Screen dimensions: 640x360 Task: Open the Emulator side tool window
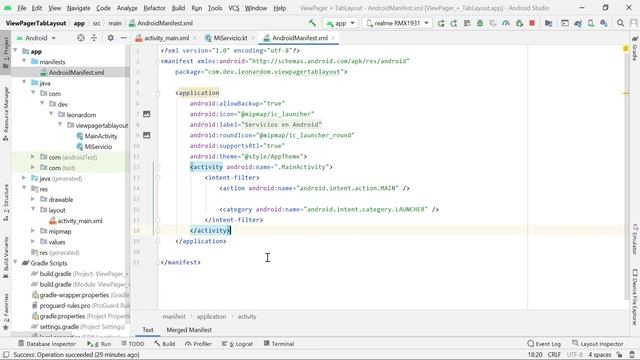coord(635,239)
